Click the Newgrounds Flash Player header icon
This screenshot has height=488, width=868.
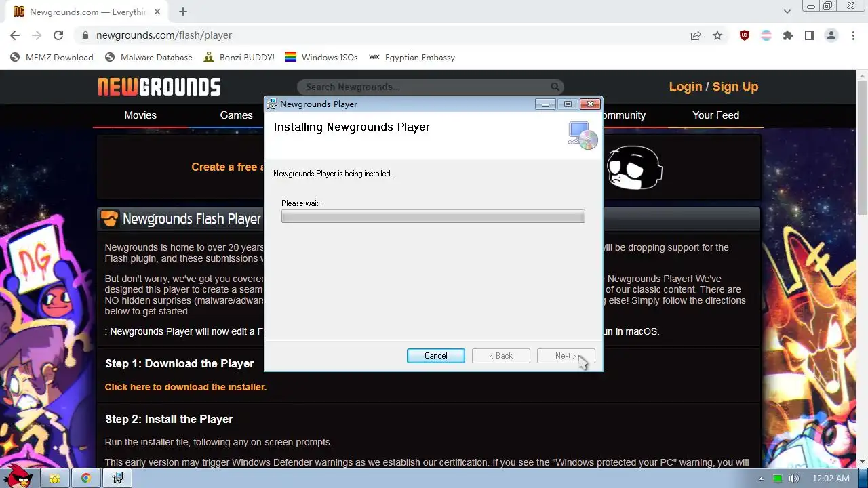109,219
